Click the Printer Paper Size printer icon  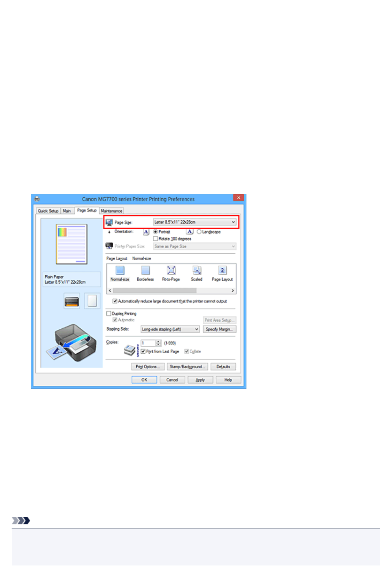pyautogui.click(x=109, y=246)
